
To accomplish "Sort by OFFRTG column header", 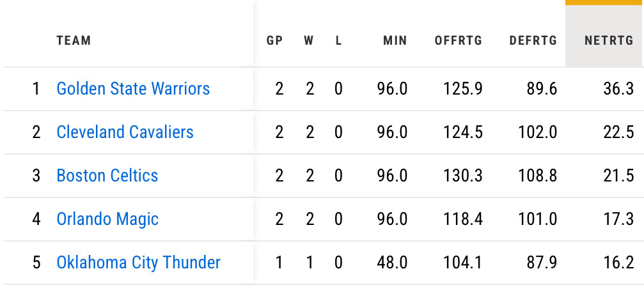I will 458,41.
